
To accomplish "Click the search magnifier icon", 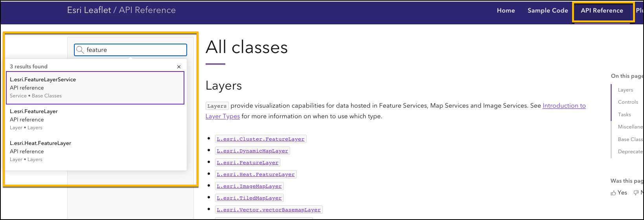I will pyautogui.click(x=80, y=50).
